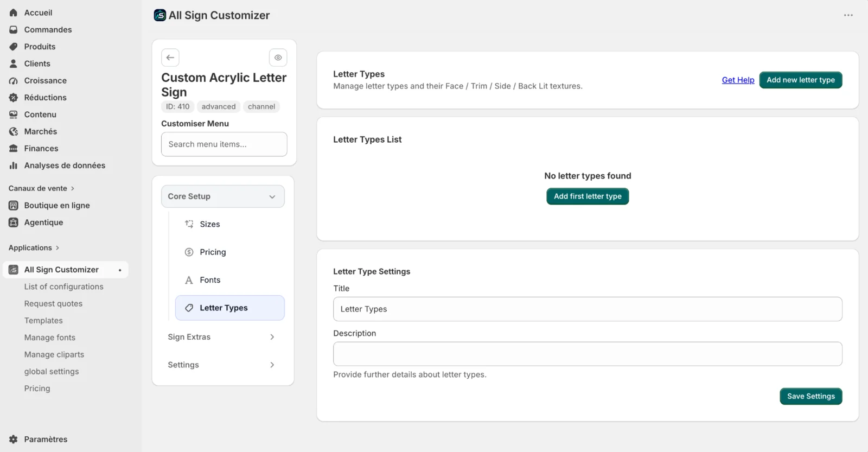This screenshot has width=868, height=452.
Task: Open Request quotes in sidebar
Action: coord(53,304)
